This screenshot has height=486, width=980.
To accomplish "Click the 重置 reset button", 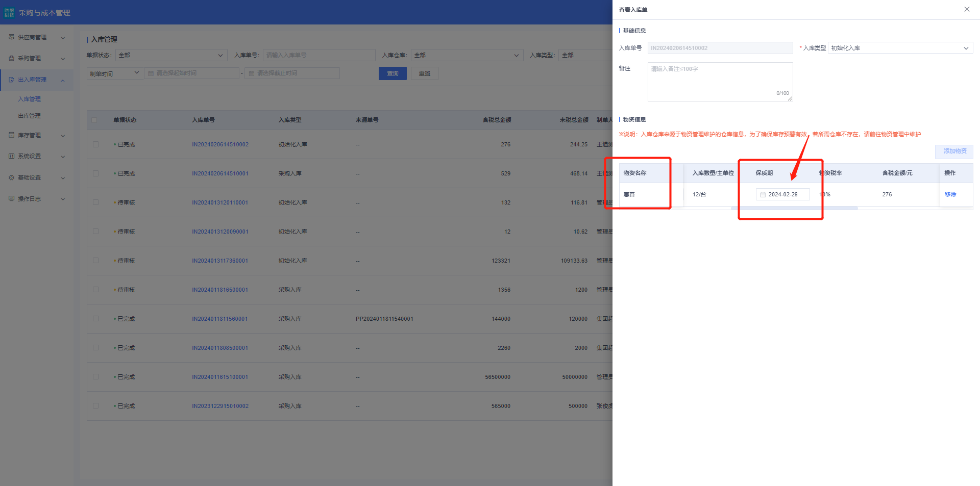I will (x=425, y=73).
